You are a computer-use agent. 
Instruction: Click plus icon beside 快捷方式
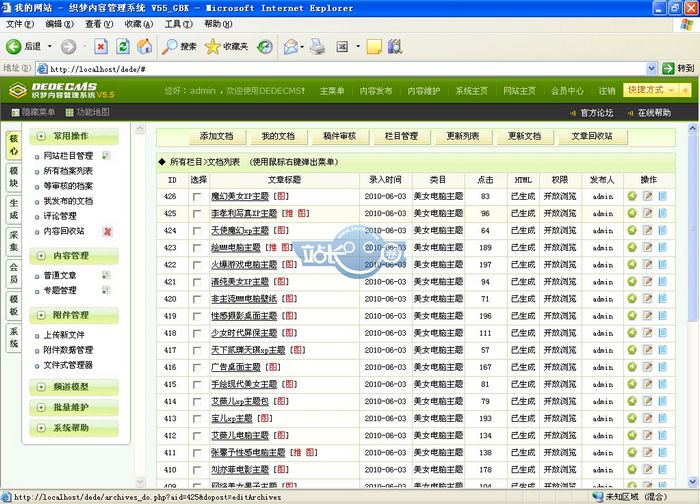(685, 90)
